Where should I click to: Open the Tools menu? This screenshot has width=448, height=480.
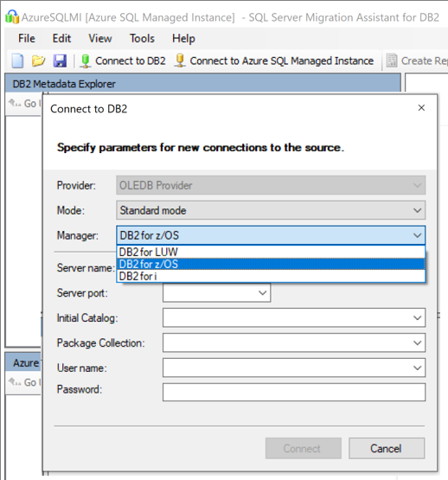pyautogui.click(x=142, y=39)
